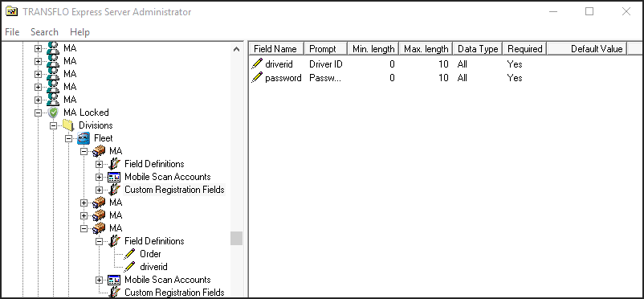Click the tree scrollbar up arrow
The height and width of the screenshot is (299, 644).
pos(236,49)
